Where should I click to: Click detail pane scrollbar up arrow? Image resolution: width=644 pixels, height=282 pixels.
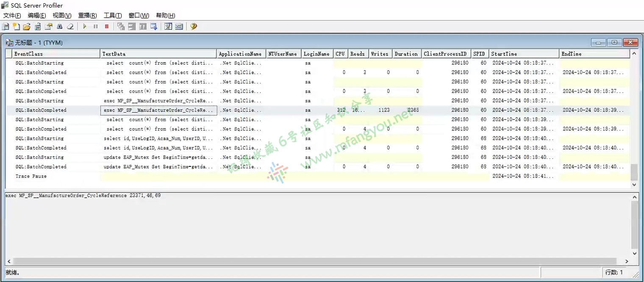634,197
